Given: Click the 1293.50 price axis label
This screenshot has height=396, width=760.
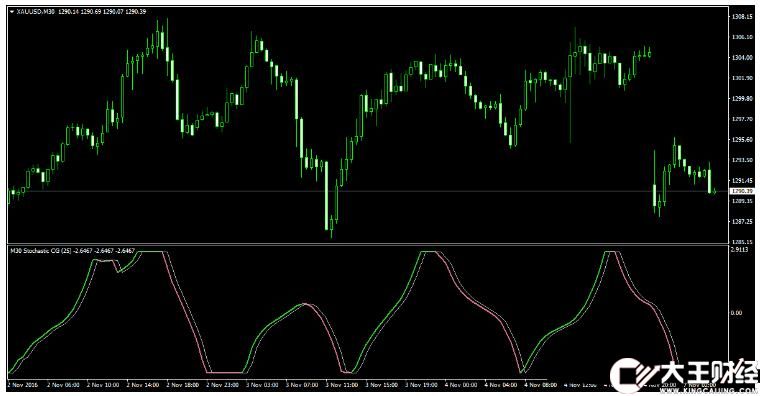Looking at the screenshot, I should (742, 160).
